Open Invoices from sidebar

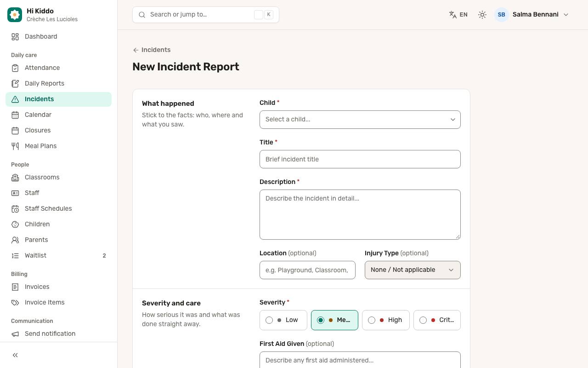[x=58, y=287]
